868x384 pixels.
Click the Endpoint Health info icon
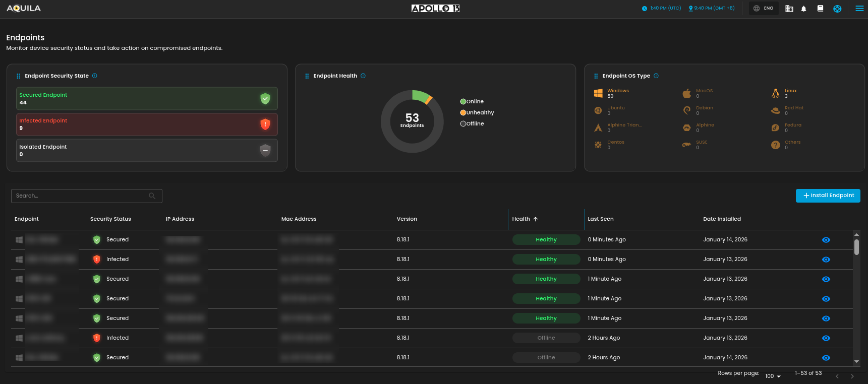pos(363,76)
